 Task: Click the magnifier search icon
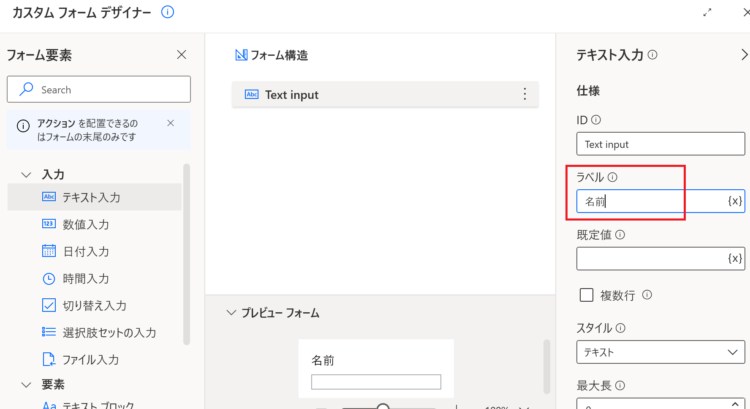(x=26, y=89)
